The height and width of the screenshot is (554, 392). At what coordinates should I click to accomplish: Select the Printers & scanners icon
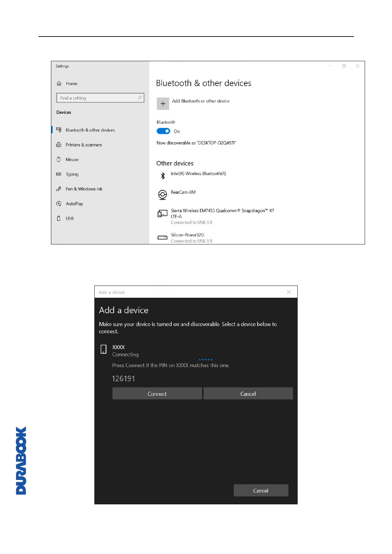click(59, 145)
